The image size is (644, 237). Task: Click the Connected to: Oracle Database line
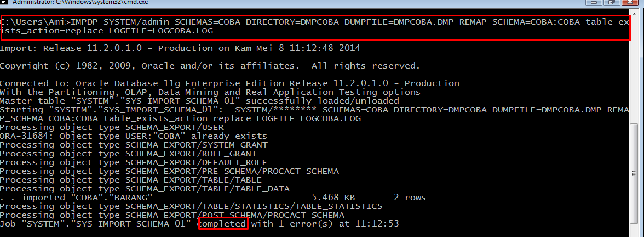pyautogui.click(x=229, y=83)
